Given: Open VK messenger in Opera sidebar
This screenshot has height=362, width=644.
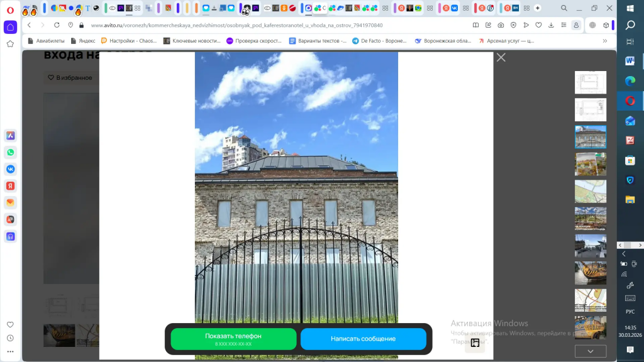Looking at the screenshot, I should [x=10, y=169].
